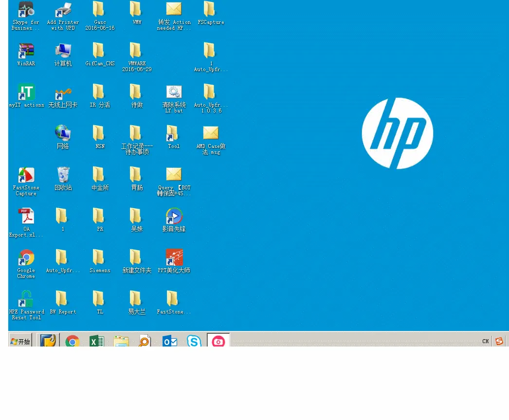Select the 回收站 recycle bin
509x420 pixels.
(63, 178)
